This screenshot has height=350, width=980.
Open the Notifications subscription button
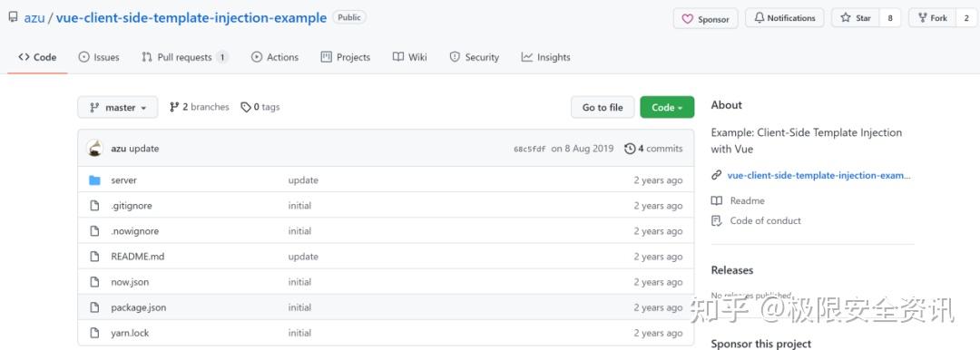pos(784,18)
